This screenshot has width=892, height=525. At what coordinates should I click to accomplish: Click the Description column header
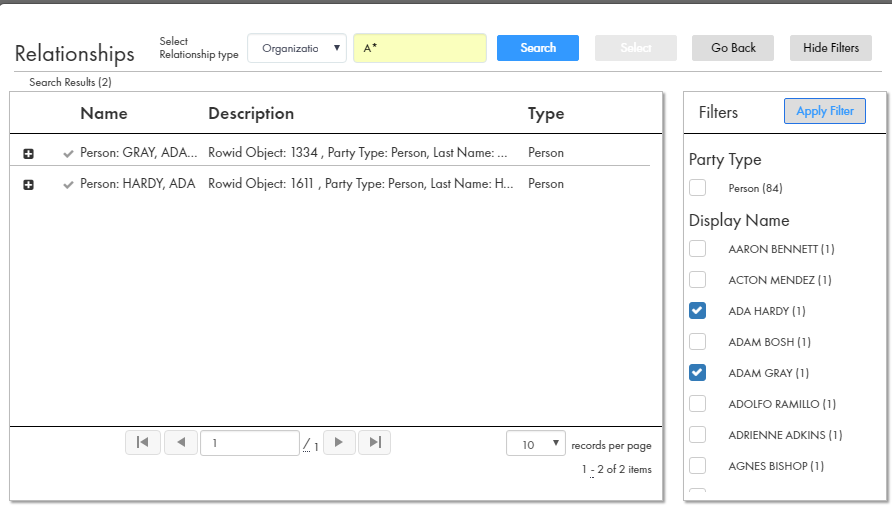[x=251, y=113]
